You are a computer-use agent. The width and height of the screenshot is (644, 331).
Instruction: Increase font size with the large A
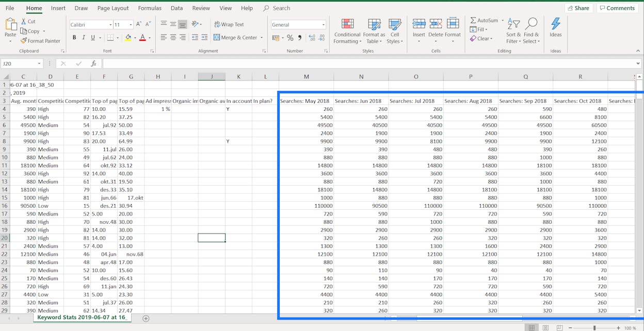coord(139,24)
